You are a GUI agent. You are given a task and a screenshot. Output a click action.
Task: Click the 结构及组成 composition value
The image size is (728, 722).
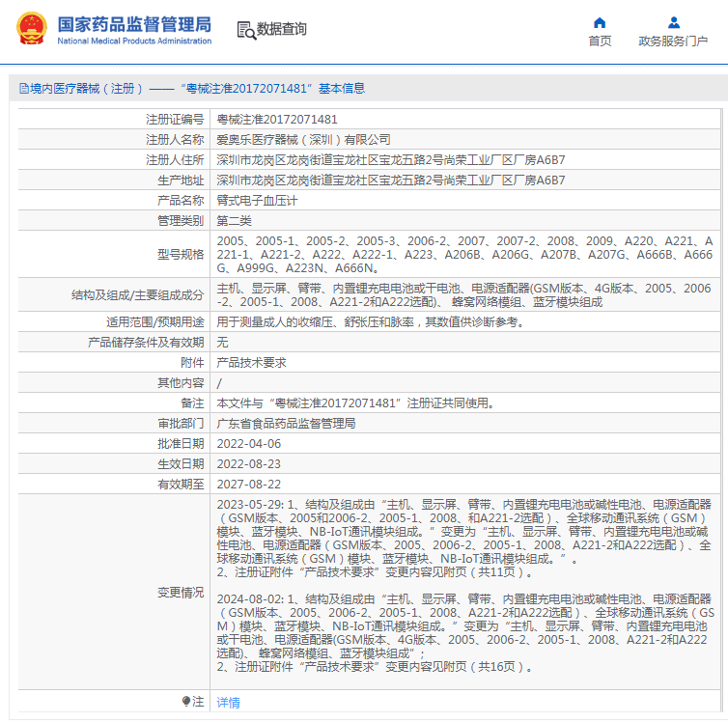point(463,295)
